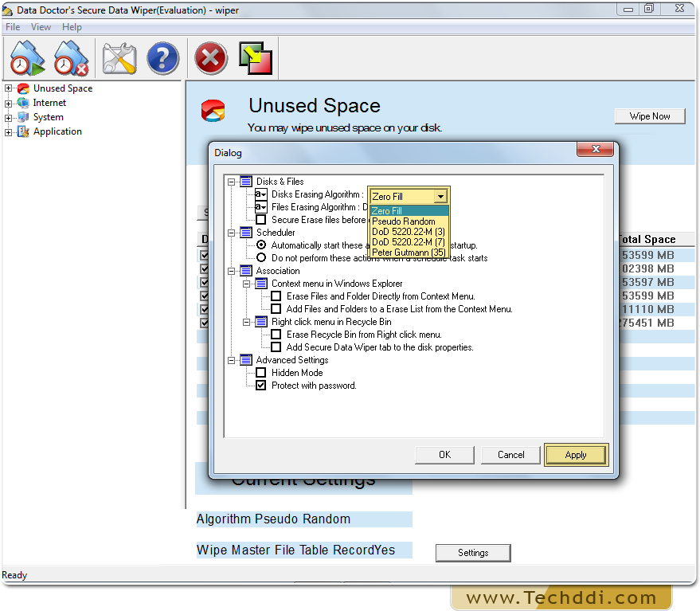Click the OK button in Dialog
This screenshot has width=700, height=611.
(444, 455)
